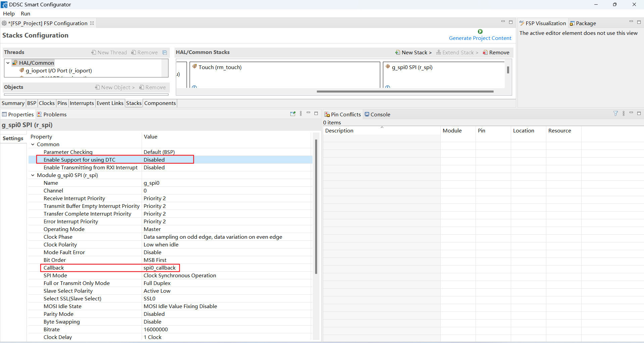Select the Touch (rm_touch) stack block
Screen dimensions: 644x343
285,74
